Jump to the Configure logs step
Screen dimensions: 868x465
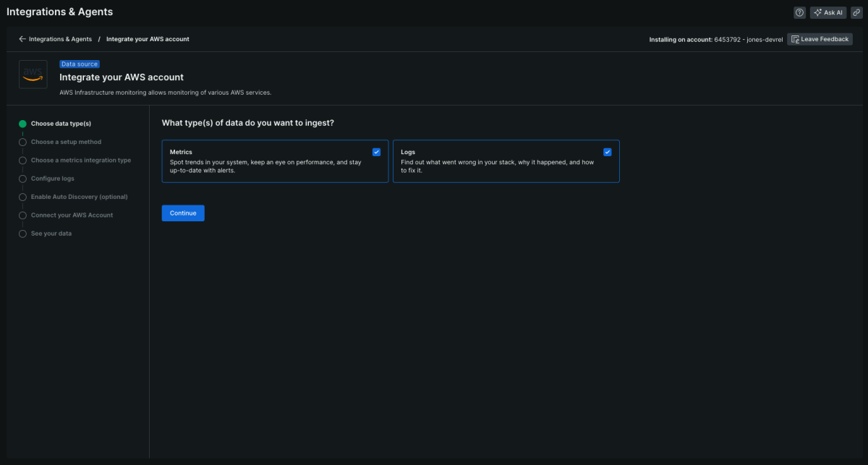point(52,179)
